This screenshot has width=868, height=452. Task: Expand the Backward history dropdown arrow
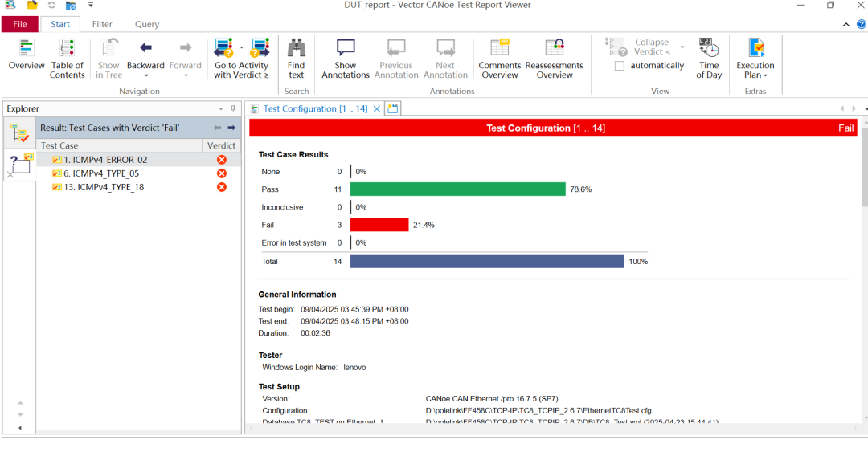(145, 76)
